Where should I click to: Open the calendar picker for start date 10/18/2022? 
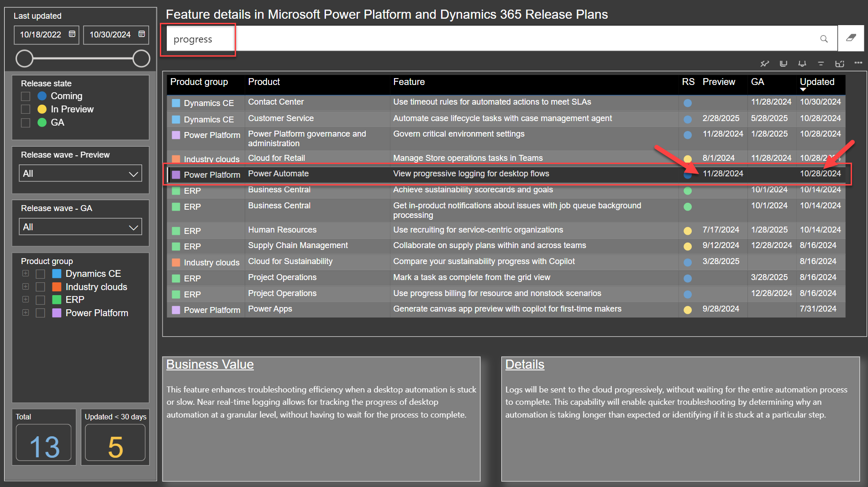[72, 34]
